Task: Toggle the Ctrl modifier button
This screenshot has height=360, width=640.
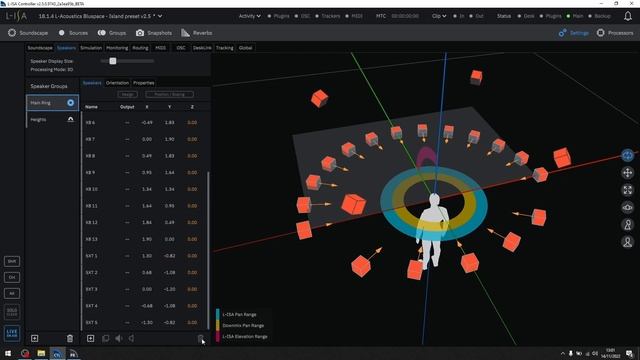Action: 12,277
